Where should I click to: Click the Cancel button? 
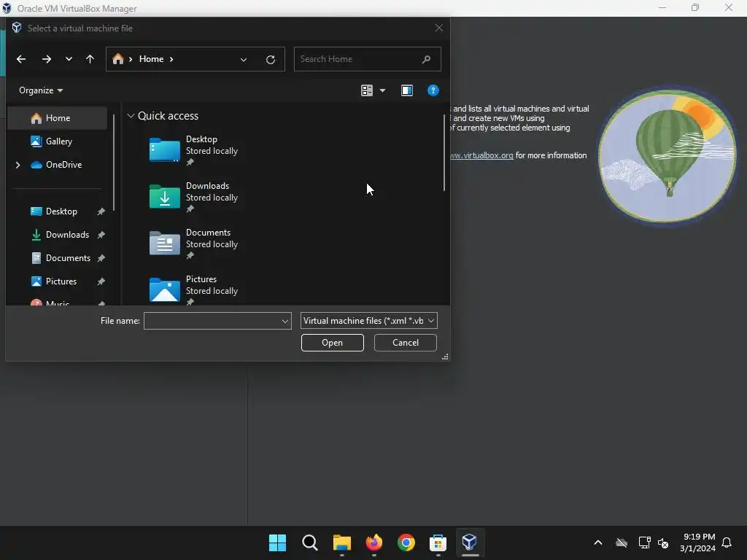click(x=406, y=343)
